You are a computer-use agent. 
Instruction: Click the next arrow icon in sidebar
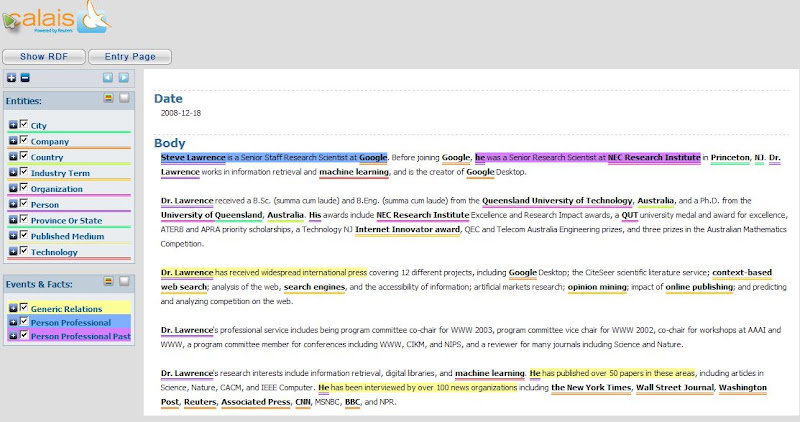[124, 78]
